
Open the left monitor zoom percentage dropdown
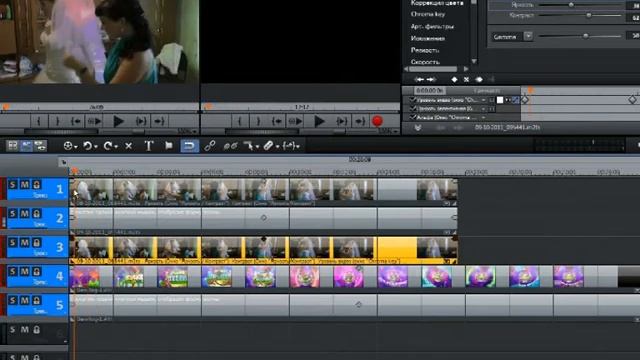coord(187,131)
